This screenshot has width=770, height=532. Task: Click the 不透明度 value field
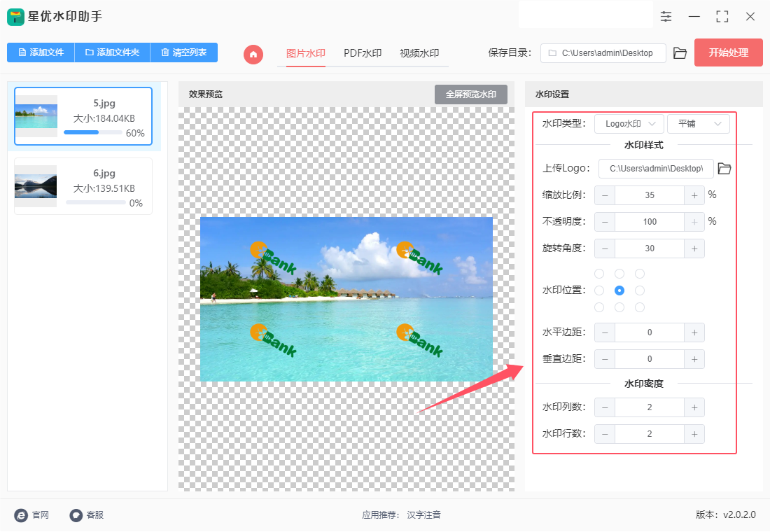pyautogui.click(x=650, y=221)
